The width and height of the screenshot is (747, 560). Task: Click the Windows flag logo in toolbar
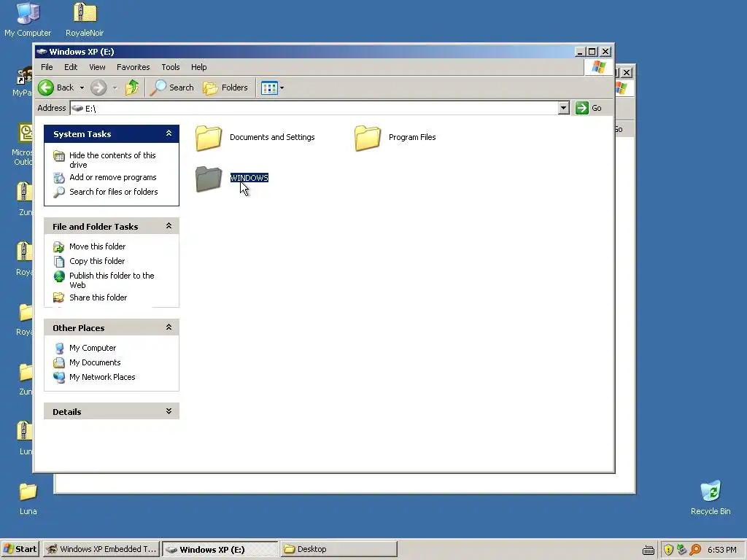pos(598,67)
